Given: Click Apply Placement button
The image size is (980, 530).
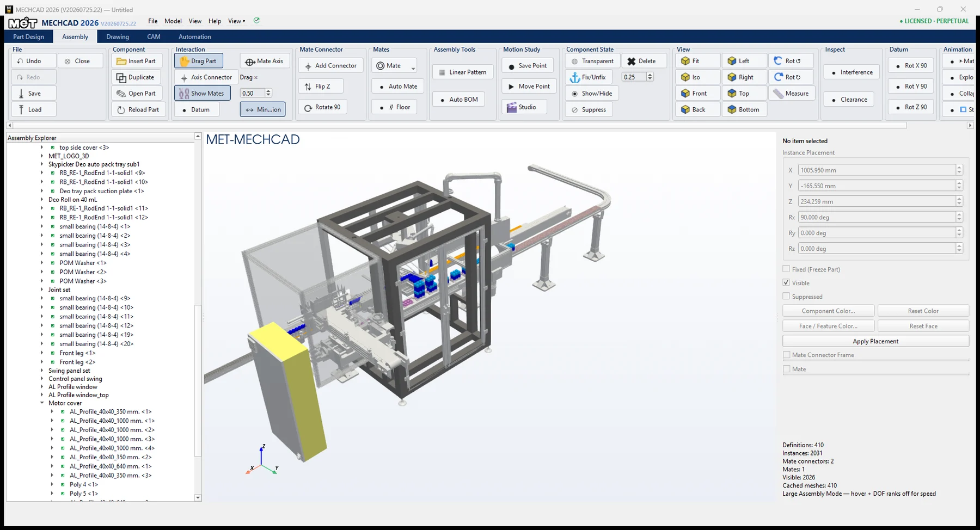Looking at the screenshot, I should click(x=875, y=341).
